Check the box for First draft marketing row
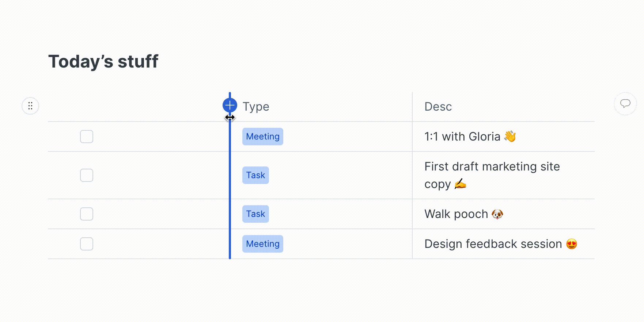 click(x=87, y=175)
